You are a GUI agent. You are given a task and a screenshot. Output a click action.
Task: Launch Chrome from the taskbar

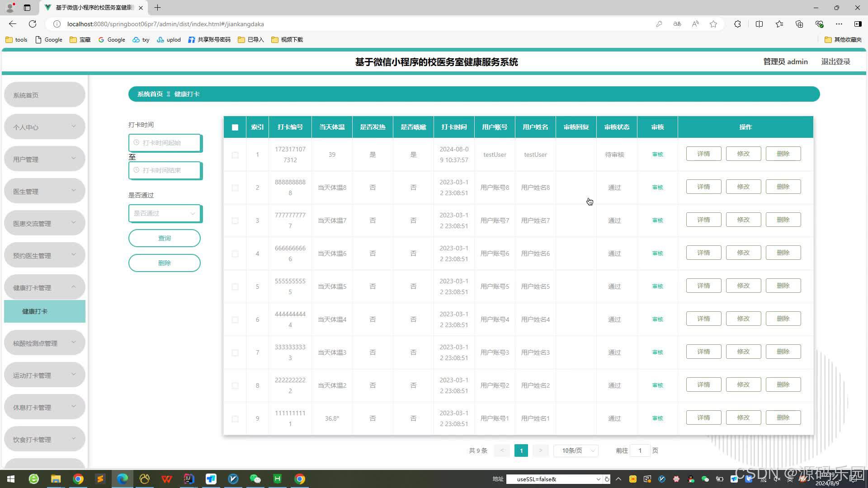tap(78, 479)
